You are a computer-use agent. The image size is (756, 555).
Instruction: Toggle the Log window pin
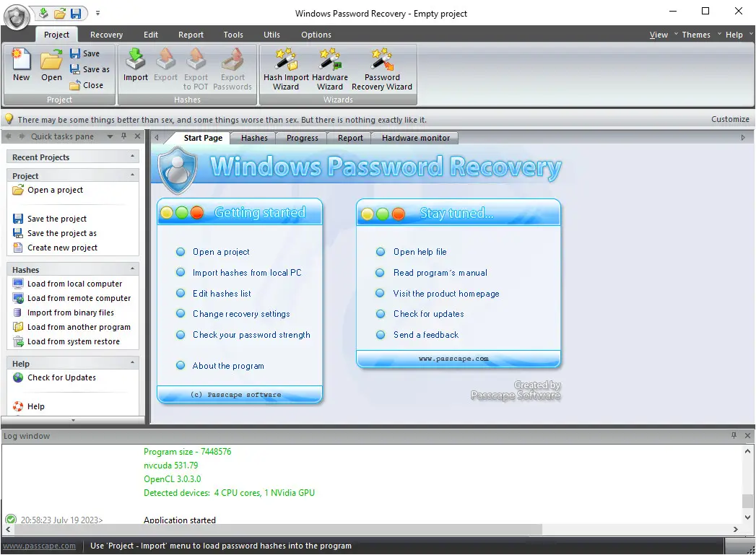734,435
